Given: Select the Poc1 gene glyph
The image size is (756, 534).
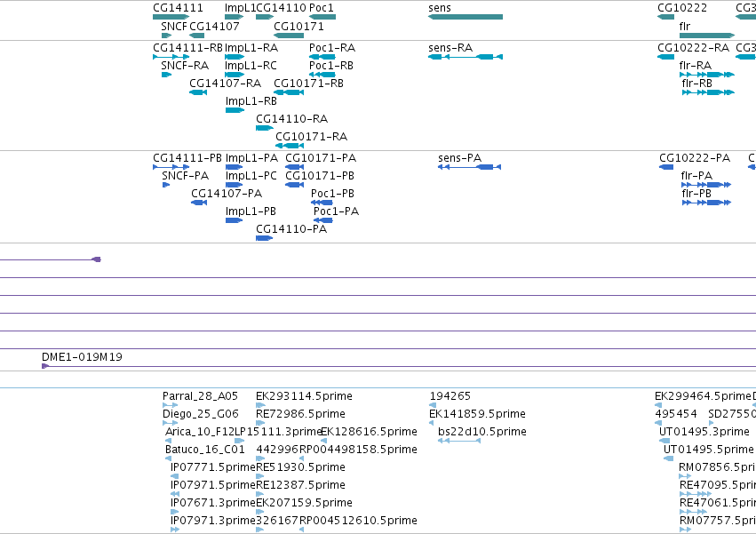Looking at the screenshot, I should tap(322, 17).
